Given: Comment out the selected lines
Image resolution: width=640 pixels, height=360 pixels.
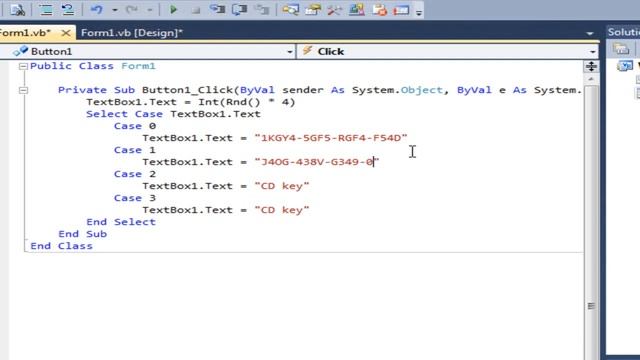Looking at the screenshot, I should [46, 10].
